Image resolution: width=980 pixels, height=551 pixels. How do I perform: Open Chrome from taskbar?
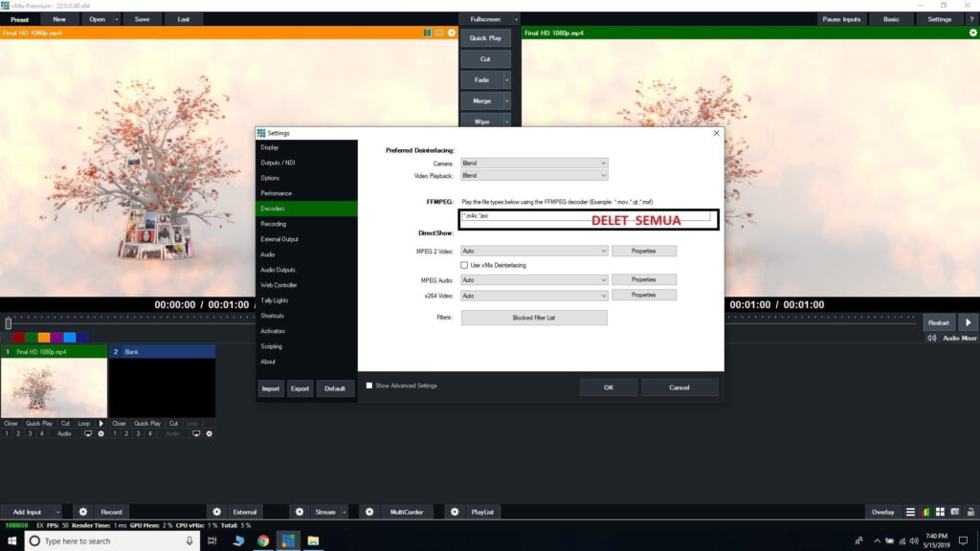[263, 541]
